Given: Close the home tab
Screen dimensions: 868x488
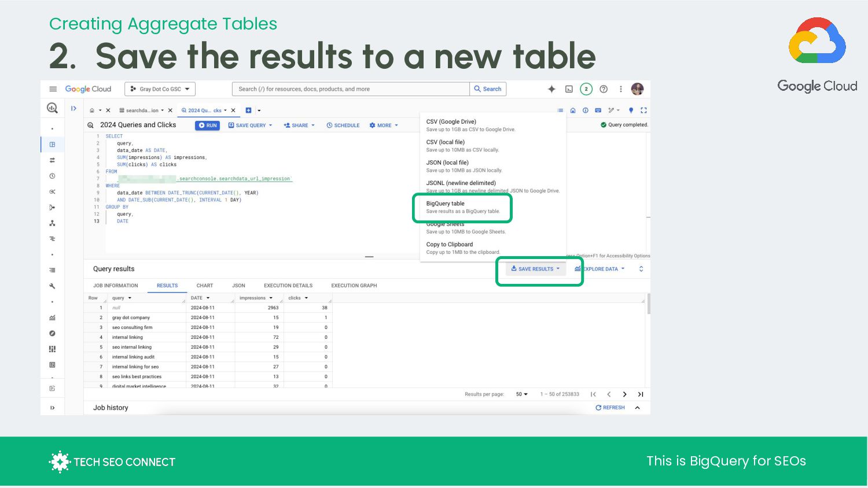Looking at the screenshot, I should (108, 110).
